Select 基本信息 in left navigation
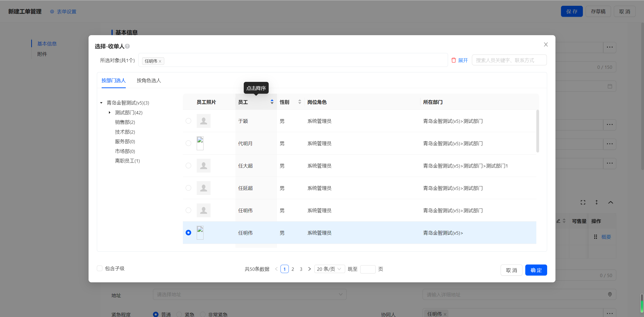644x317 pixels. point(47,43)
